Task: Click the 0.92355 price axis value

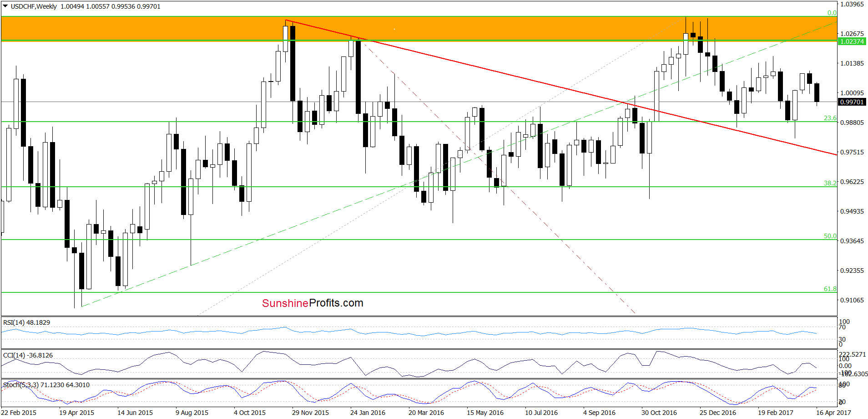Action: click(852, 271)
